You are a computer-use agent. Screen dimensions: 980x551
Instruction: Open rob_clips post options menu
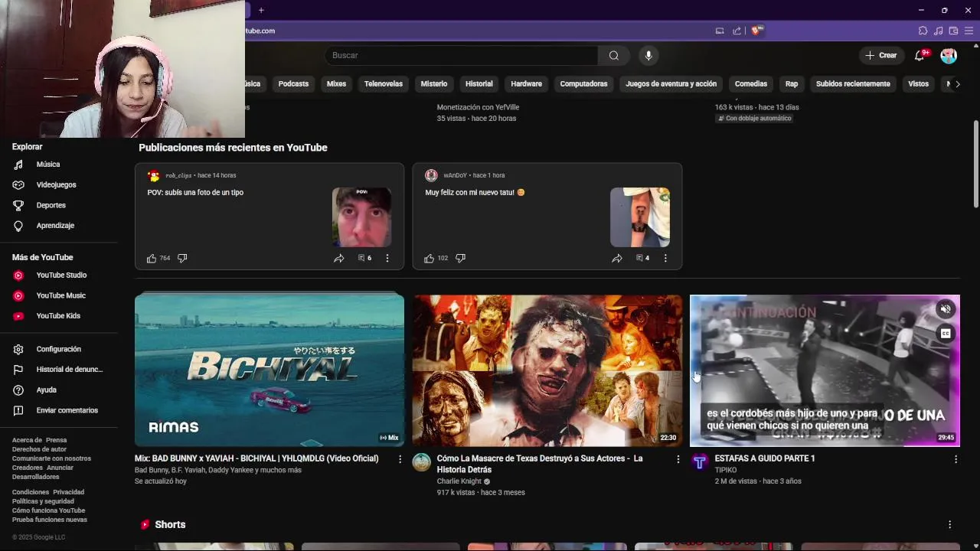pyautogui.click(x=387, y=258)
